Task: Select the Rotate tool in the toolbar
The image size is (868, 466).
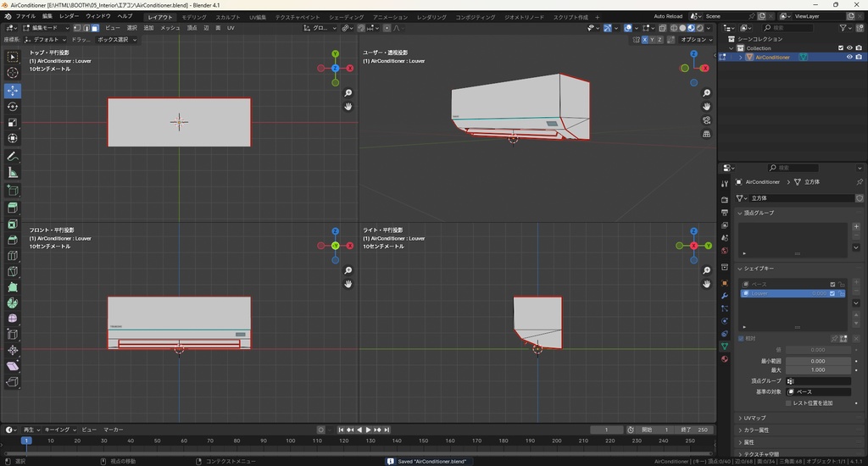Action: coord(13,107)
